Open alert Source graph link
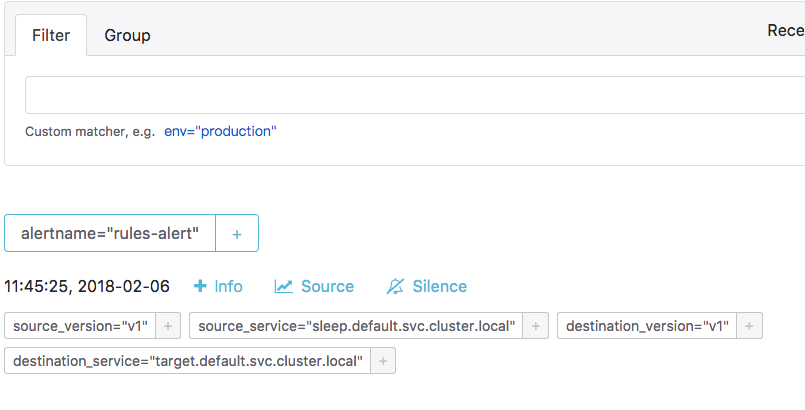This screenshot has width=805, height=410. coord(314,286)
